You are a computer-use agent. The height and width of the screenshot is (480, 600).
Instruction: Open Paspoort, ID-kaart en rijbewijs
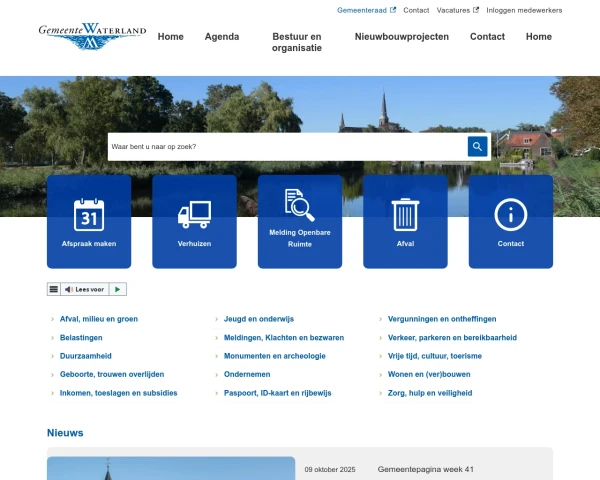[263, 393]
